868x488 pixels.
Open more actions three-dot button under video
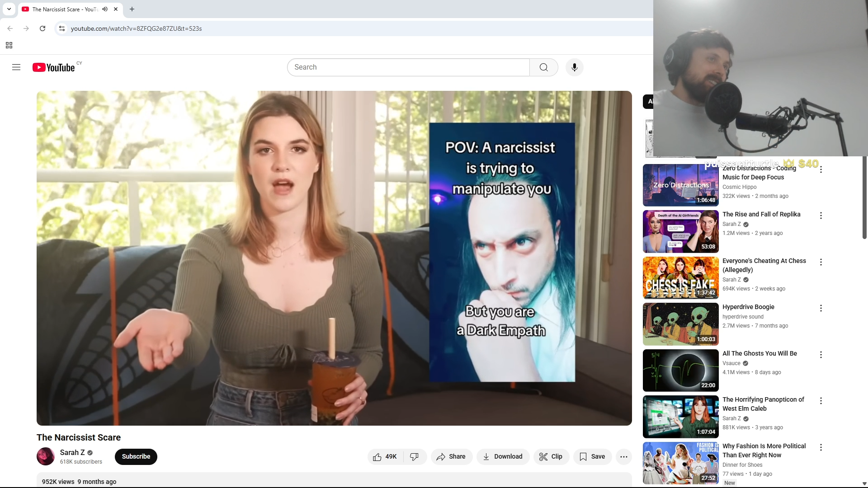624,457
